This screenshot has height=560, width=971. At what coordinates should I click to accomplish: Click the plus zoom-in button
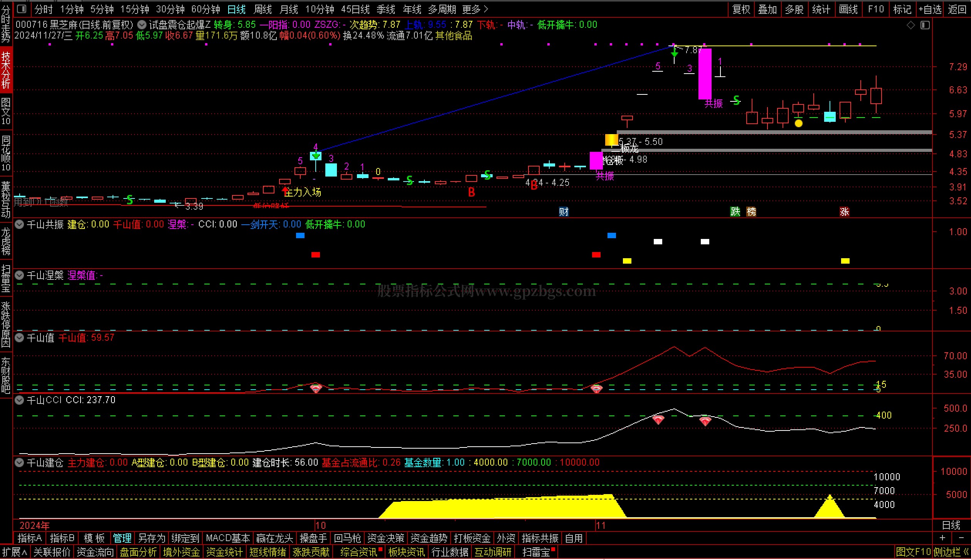942,538
